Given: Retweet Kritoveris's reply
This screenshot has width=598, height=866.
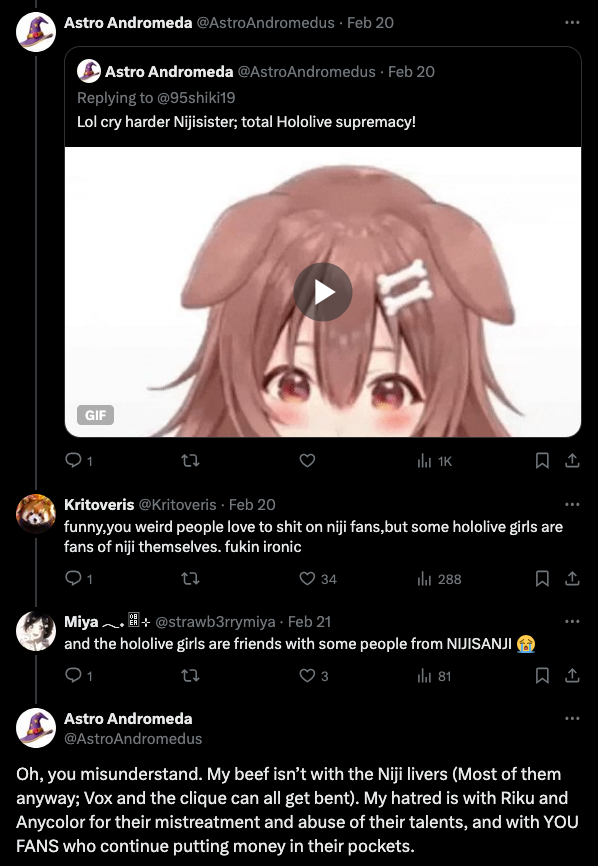Looking at the screenshot, I should click(x=190, y=578).
